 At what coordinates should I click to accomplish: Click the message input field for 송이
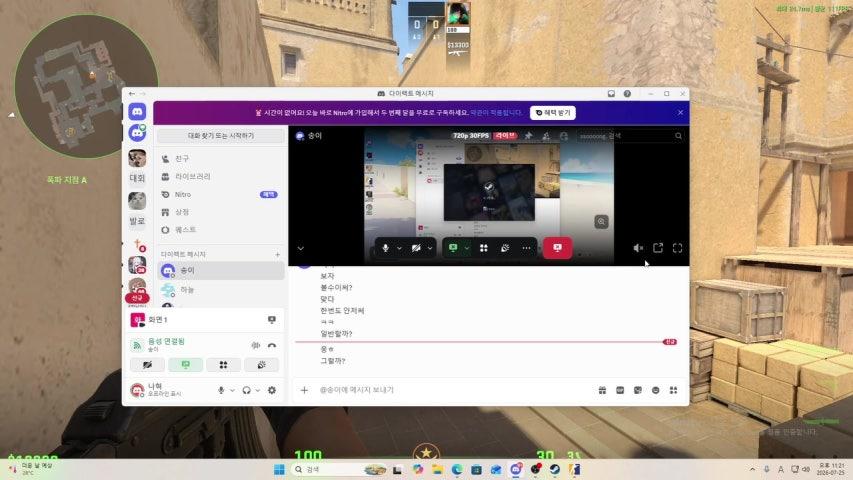[x=452, y=390]
